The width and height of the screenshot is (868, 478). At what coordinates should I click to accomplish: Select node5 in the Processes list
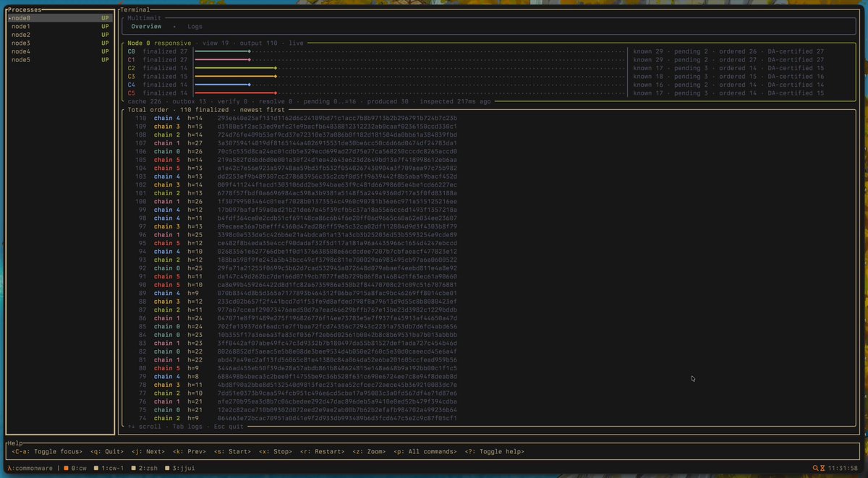tap(59, 60)
